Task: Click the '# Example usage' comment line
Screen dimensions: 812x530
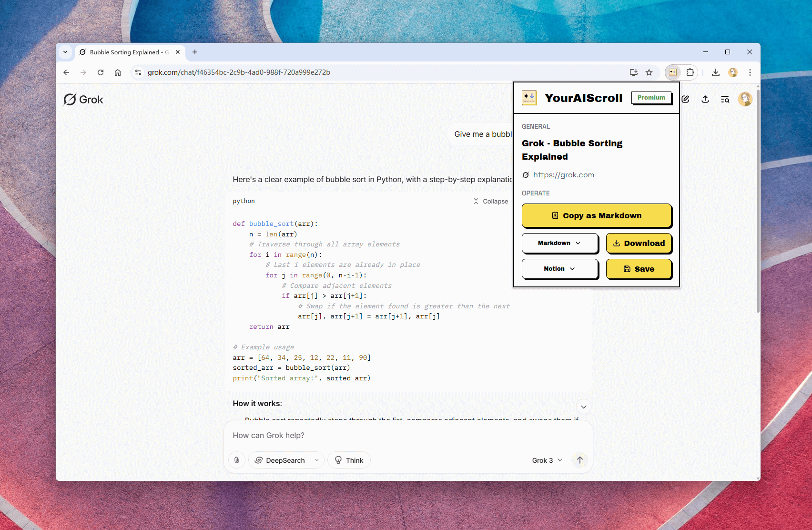Action: click(x=264, y=347)
